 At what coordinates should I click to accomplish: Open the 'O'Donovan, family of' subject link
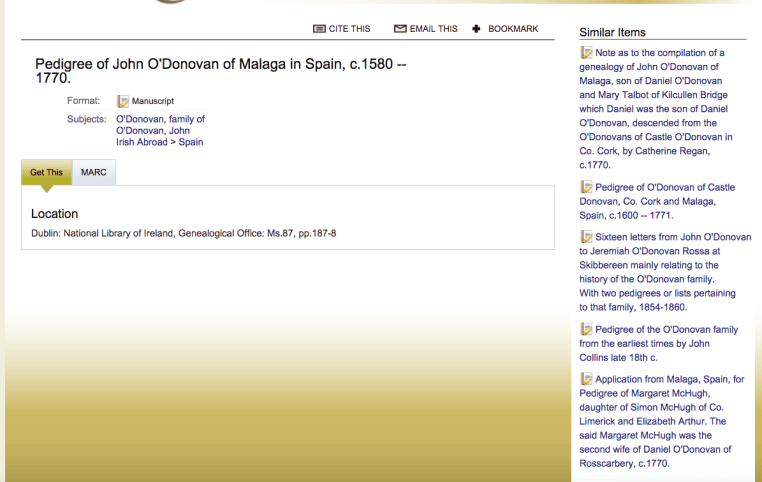160,119
